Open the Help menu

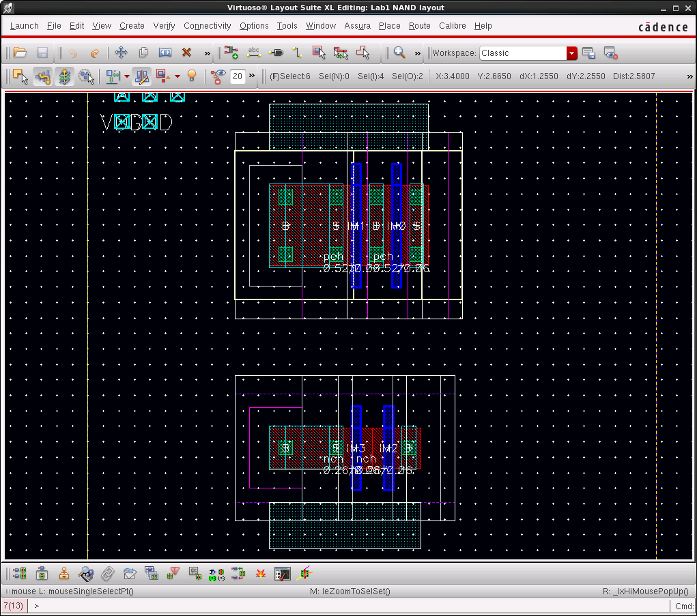point(483,26)
